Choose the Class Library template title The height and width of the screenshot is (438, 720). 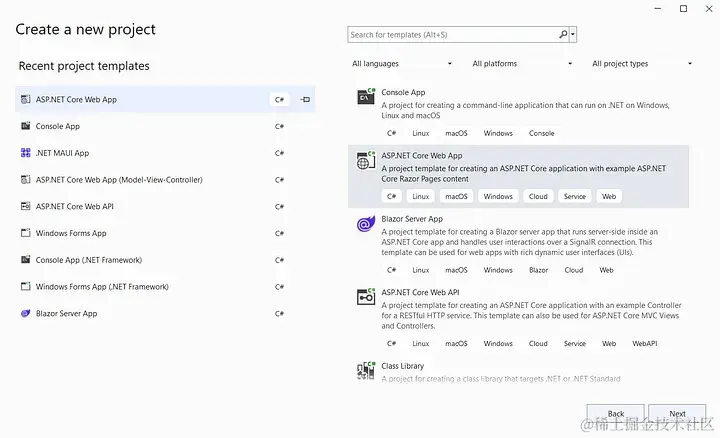(402, 366)
